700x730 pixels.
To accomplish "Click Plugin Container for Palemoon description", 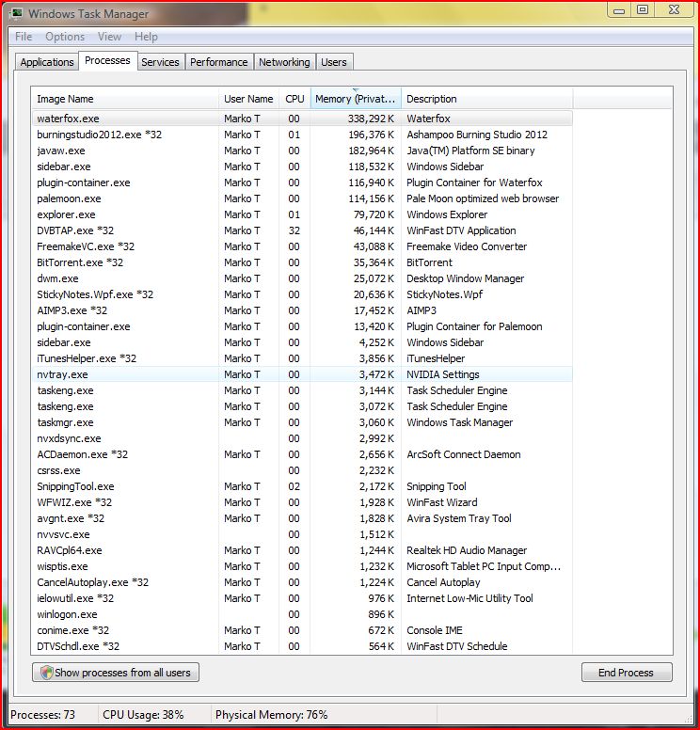I will point(474,326).
